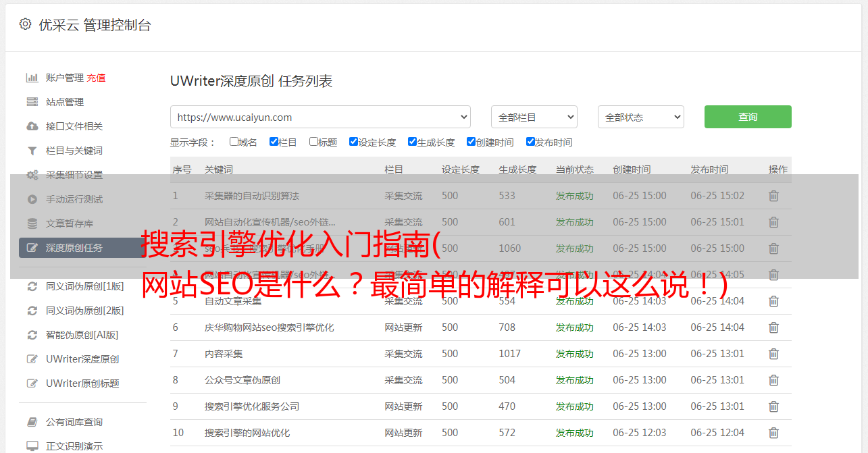Click the 发布时间 table column header
868x453 pixels.
[709, 169]
